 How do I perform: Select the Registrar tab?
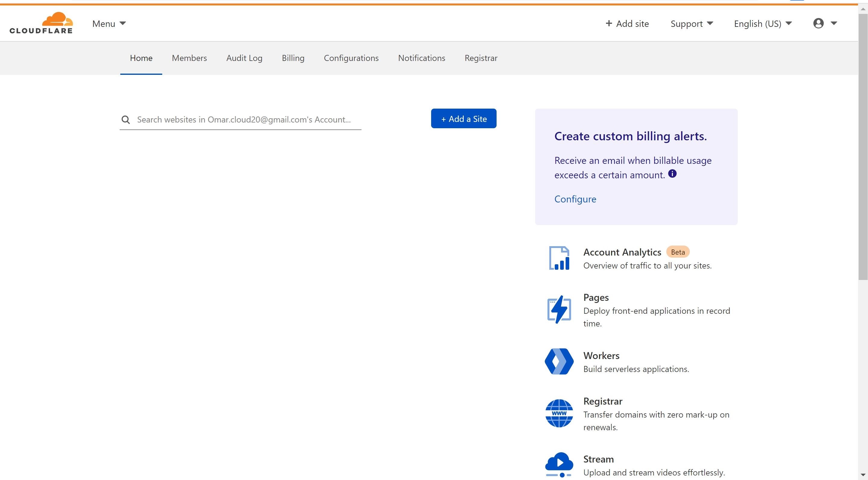click(481, 58)
